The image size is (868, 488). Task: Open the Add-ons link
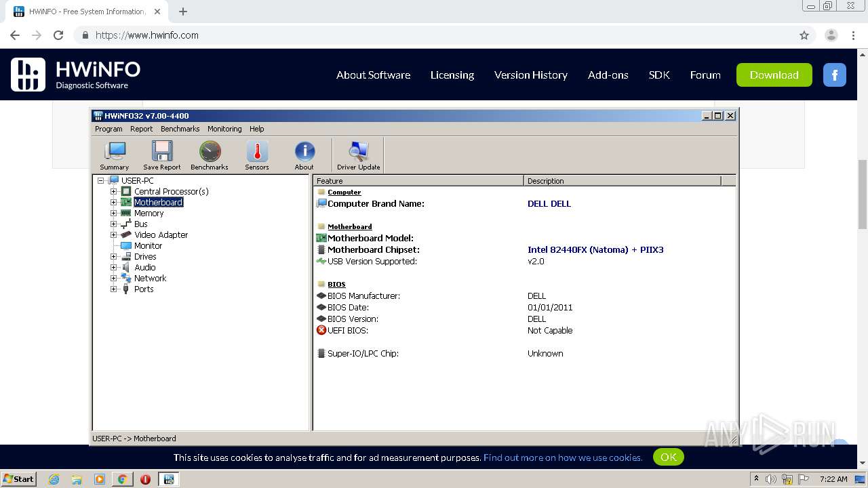point(608,75)
